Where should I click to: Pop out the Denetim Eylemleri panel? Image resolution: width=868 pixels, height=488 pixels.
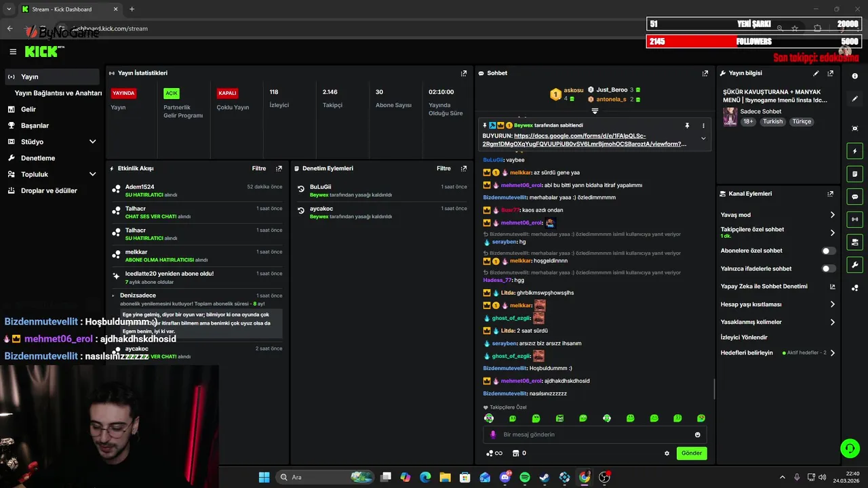(x=464, y=169)
